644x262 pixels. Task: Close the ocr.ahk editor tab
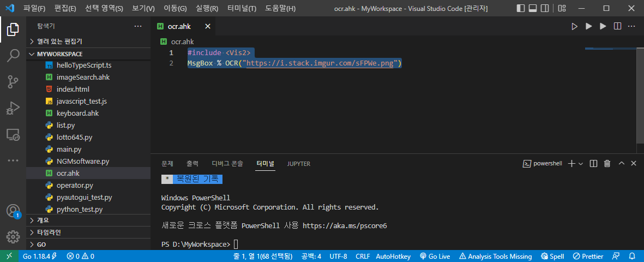point(207,26)
